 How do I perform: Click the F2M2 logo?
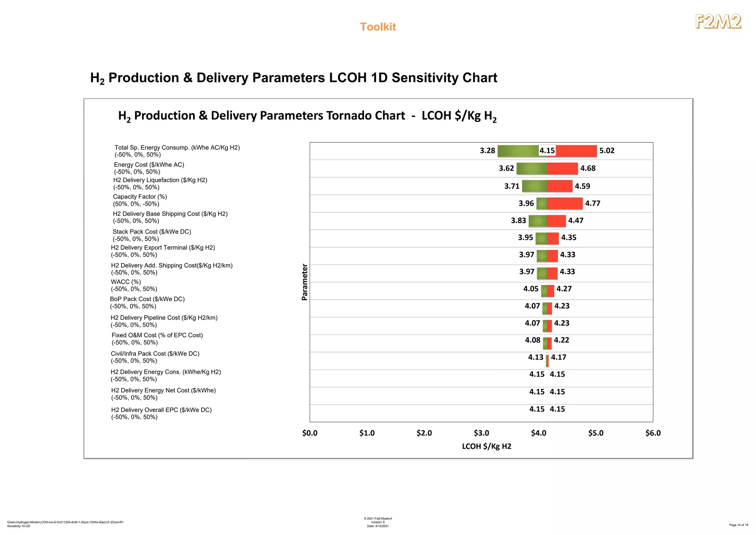pyautogui.click(x=718, y=22)
